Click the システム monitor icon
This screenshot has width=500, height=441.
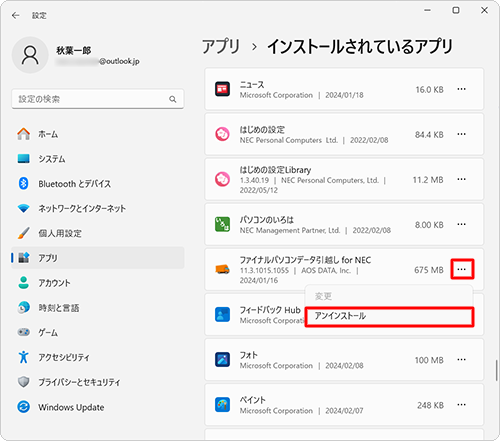24,159
